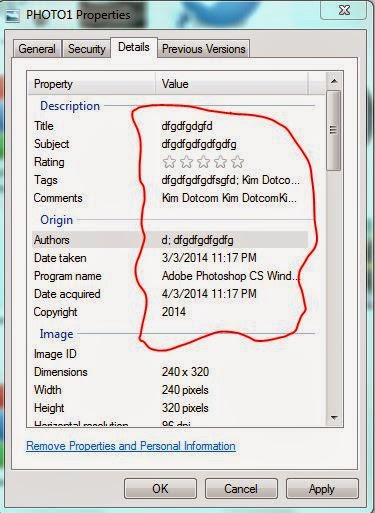The width and height of the screenshot is (375, 513).
Task: Click the Description section heading
Action: click(70, 106)
